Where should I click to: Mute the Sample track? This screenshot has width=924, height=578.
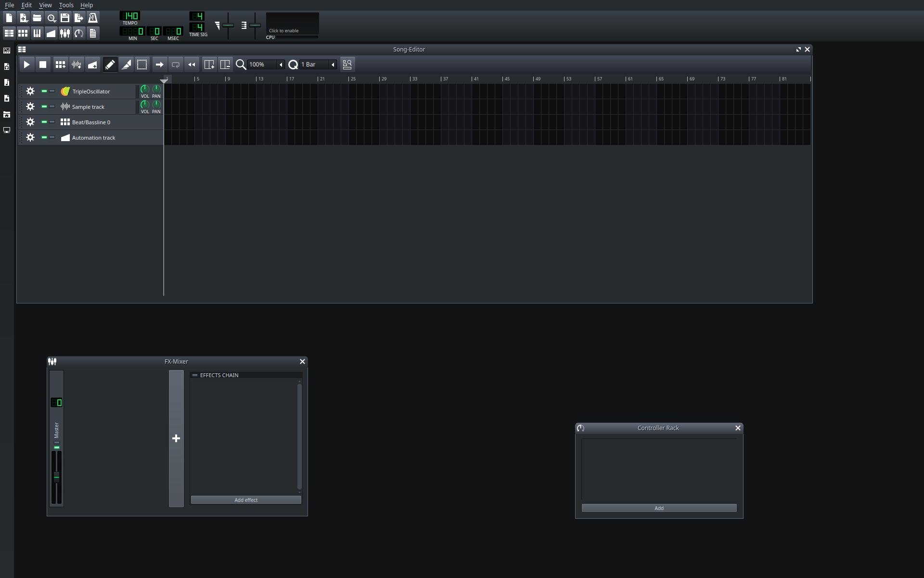tap(44, 106)
